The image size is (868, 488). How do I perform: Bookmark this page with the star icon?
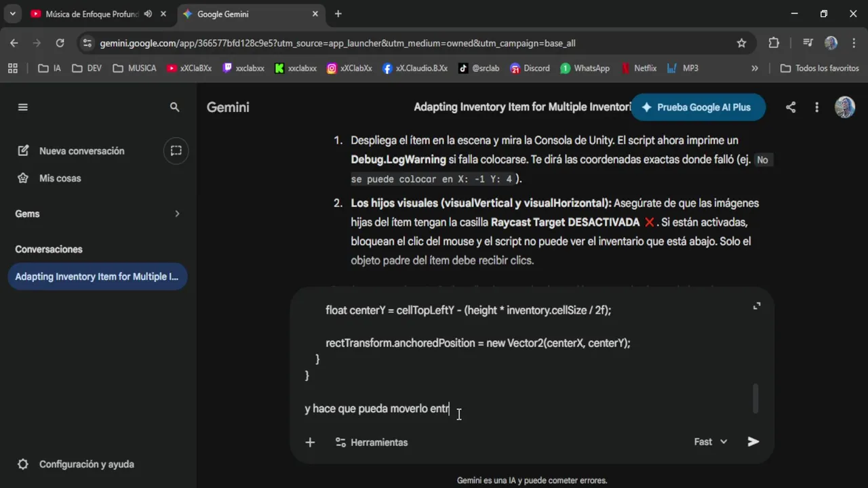[x=741, y=43]
